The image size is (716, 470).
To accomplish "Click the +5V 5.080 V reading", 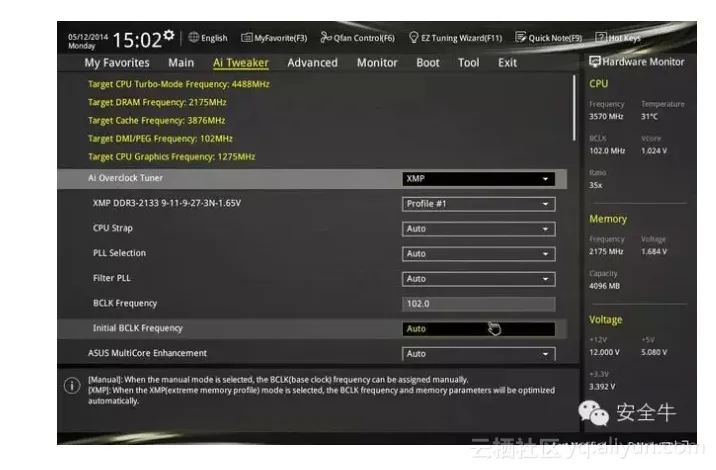I will 654,352.
